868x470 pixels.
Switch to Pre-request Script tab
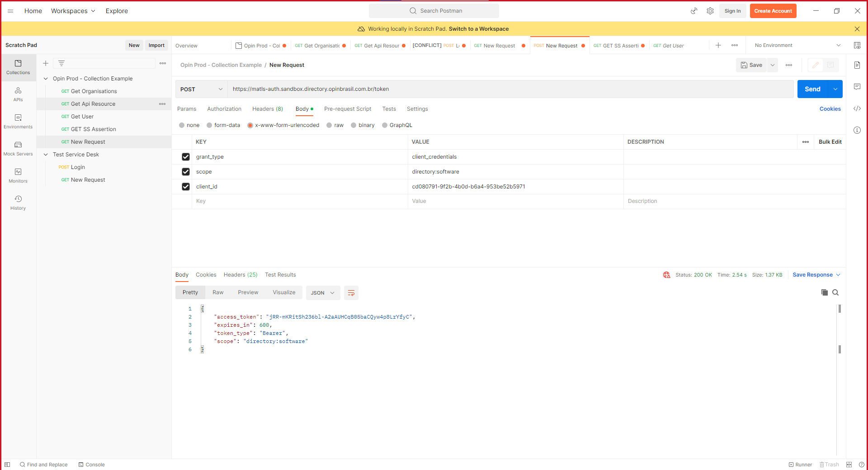(x=348, y=109)
